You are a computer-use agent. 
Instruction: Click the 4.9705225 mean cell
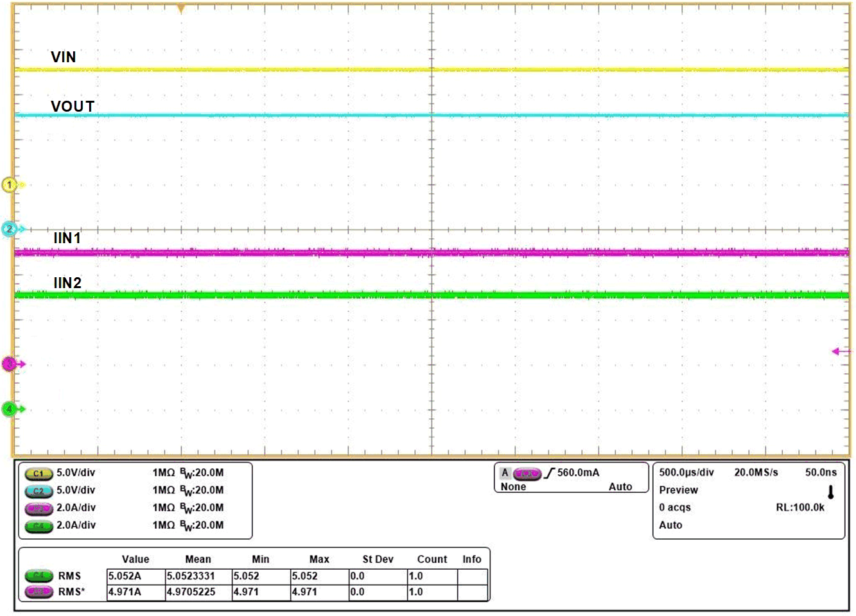click(198, 592)
